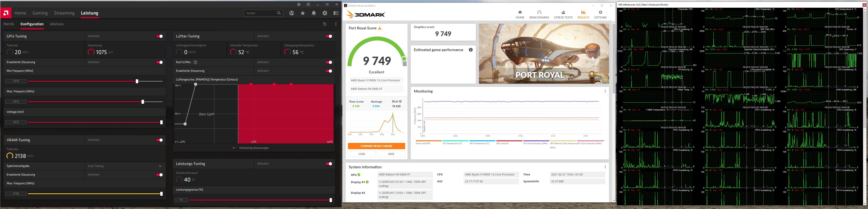Toggle GPU-Tuning switch
The image size is (868, 209).
tap(160, 36)
